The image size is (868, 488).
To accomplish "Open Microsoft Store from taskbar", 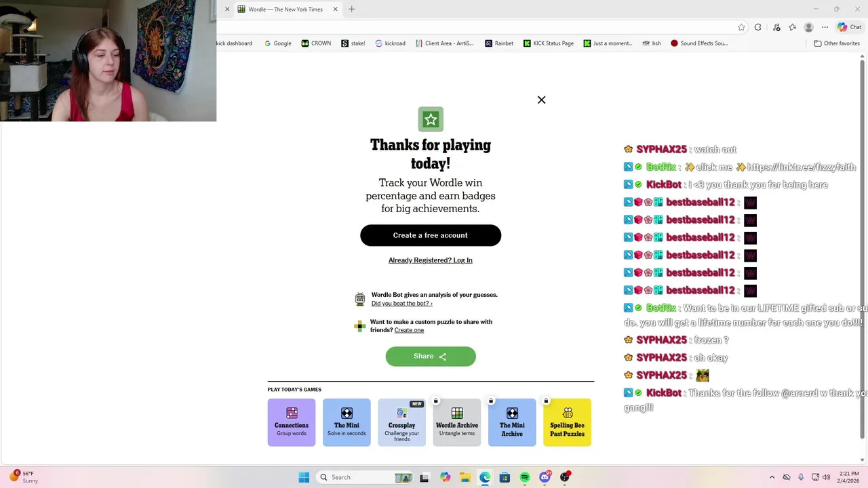I will pyautogui.click(x=505, y=477).
